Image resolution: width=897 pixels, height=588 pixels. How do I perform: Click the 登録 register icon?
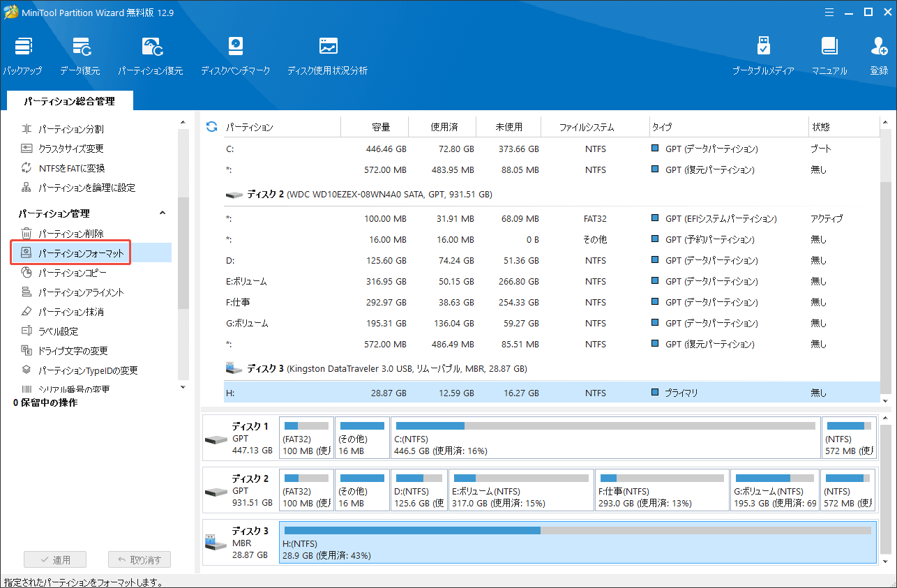coord(879,56)
